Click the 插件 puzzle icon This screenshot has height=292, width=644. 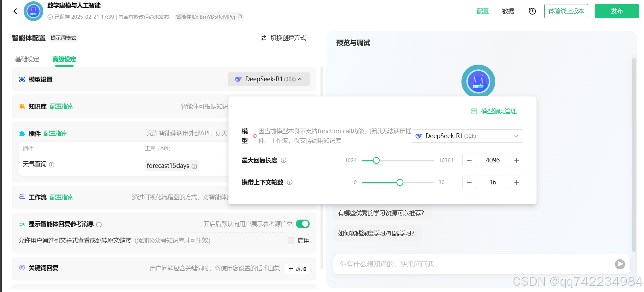(22, 133)
